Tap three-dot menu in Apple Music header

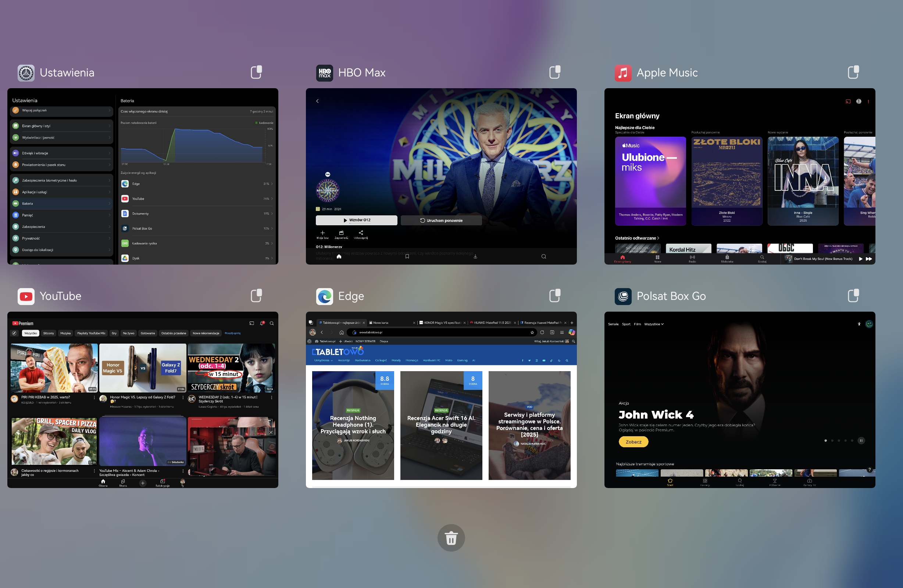tap(868, 101)
